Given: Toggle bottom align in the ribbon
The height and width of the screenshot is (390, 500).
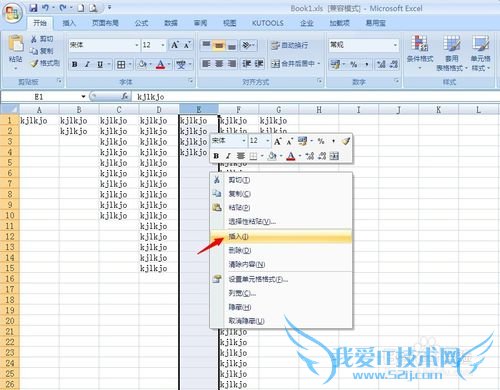Looking at the screenshot, I should 231,45.
